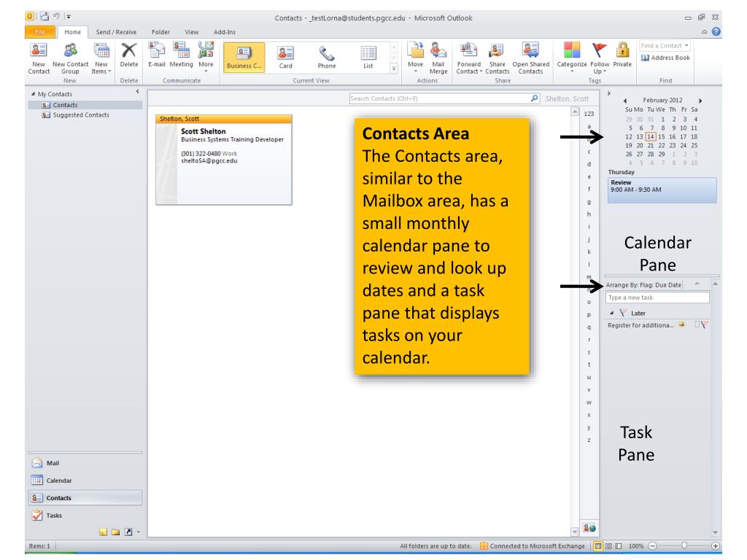
Task: Select the Scott Shelton business card
Action: (224, 160)
